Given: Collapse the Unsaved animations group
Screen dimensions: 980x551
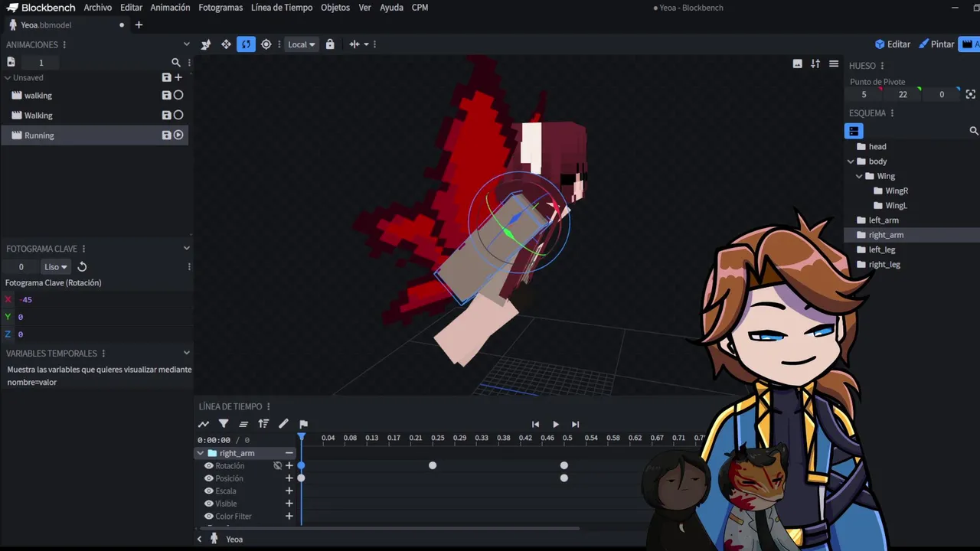Looking at the screenshot, I should (x=8, y=77).
